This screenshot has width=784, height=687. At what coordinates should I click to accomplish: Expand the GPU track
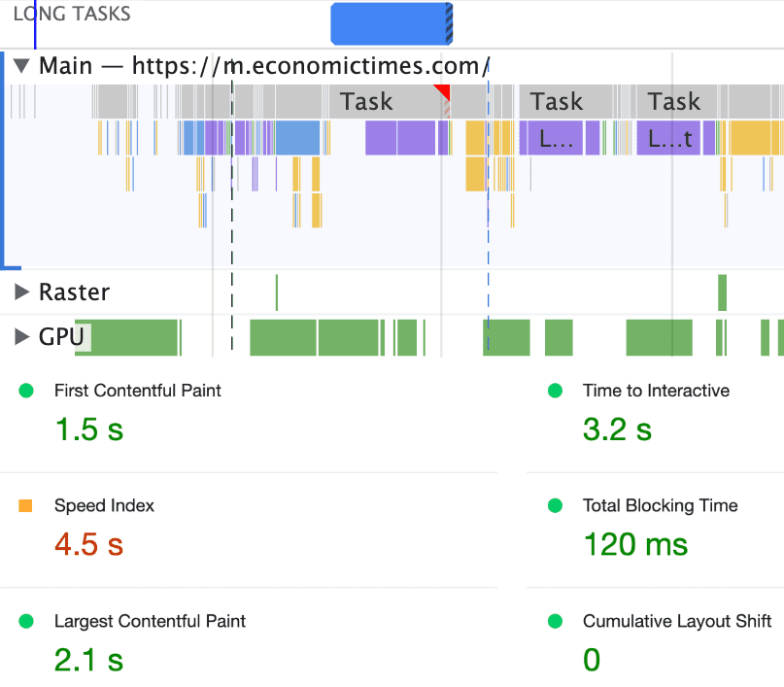21,337
